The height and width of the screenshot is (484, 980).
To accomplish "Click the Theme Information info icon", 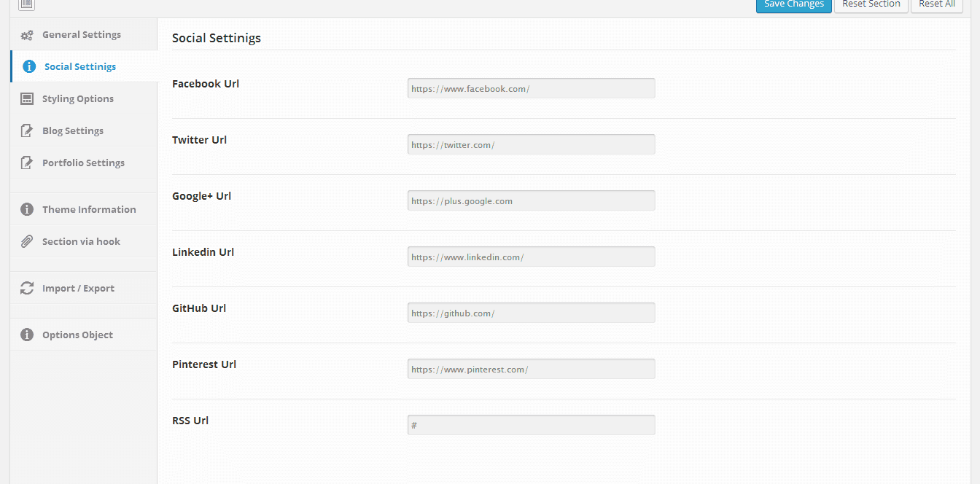I will coord(27,209).
